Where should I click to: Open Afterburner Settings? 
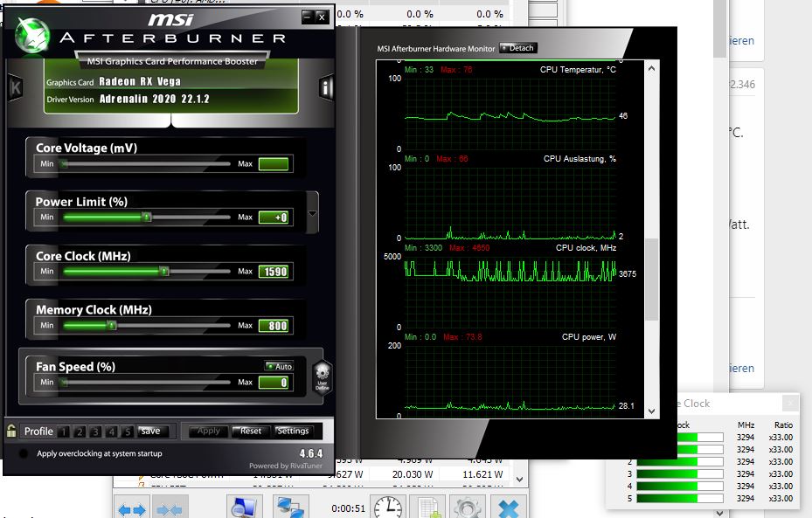tap(292, 431)
